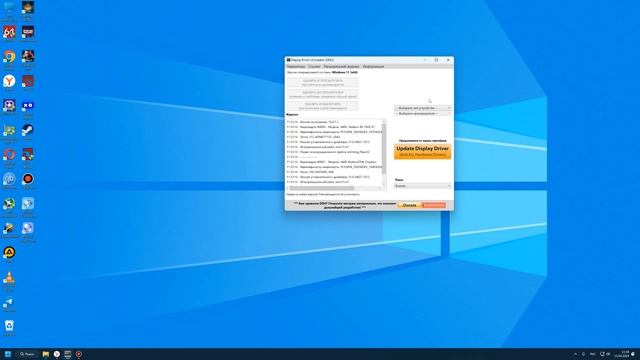This screenshot has height=360, width=640.
Task: Click the Display Driver Uninstaller taskbar icon
Action: 68,354
